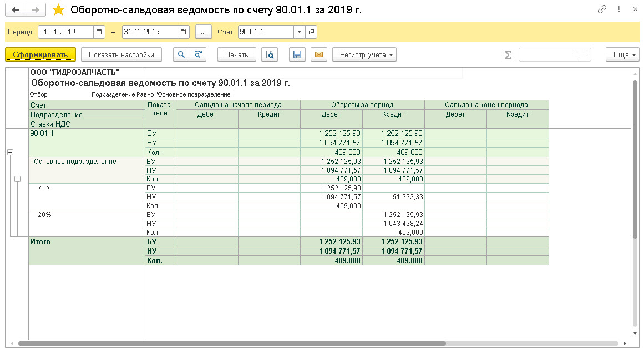This screenshot has height=348, width=644.
Task: Click the 51 333,33 credit turnover cell
Action: click(x=393, y=197)
